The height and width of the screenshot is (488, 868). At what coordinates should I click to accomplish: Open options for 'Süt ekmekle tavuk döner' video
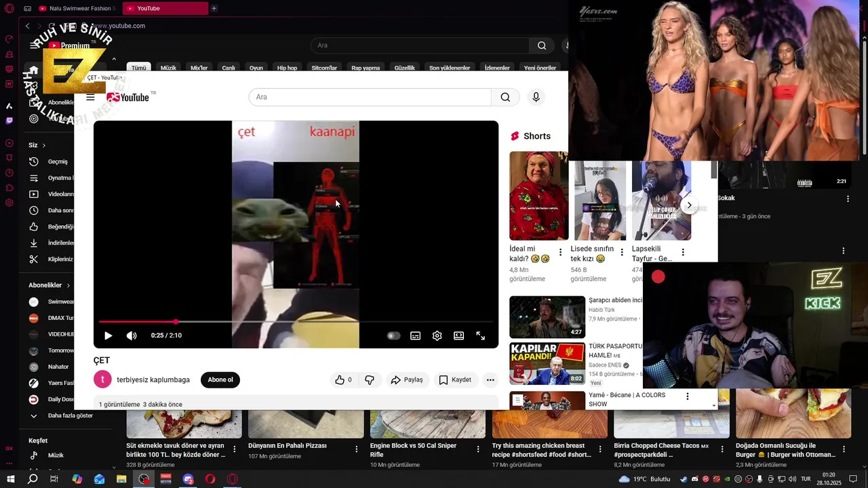click(235, 449)
